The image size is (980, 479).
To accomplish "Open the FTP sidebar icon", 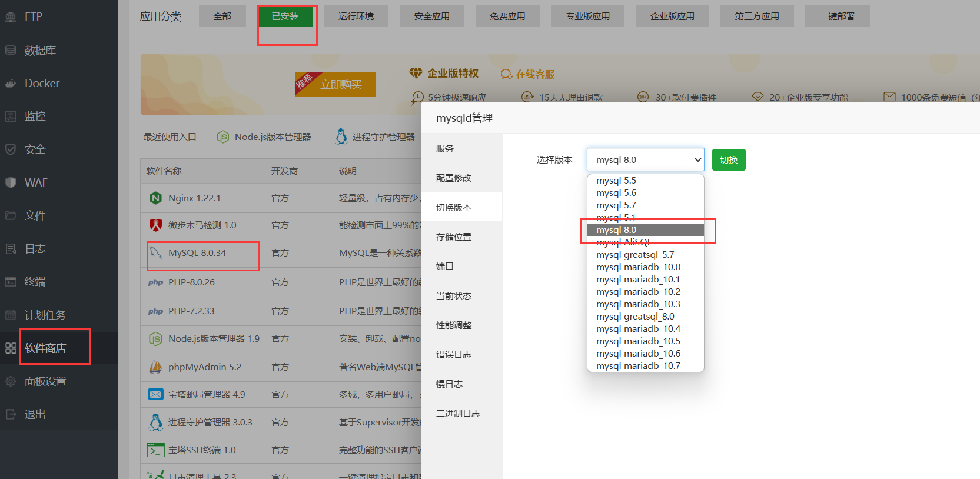I will (x=11, y=17).
